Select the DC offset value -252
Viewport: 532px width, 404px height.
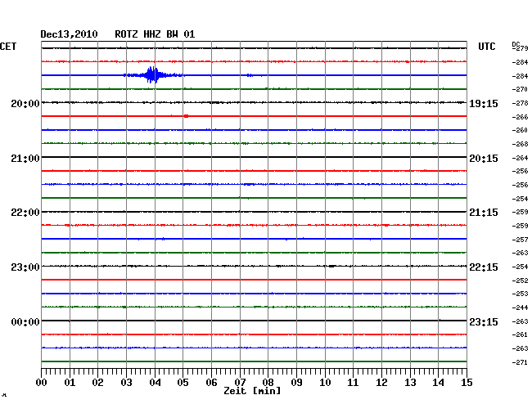[520, 281]
